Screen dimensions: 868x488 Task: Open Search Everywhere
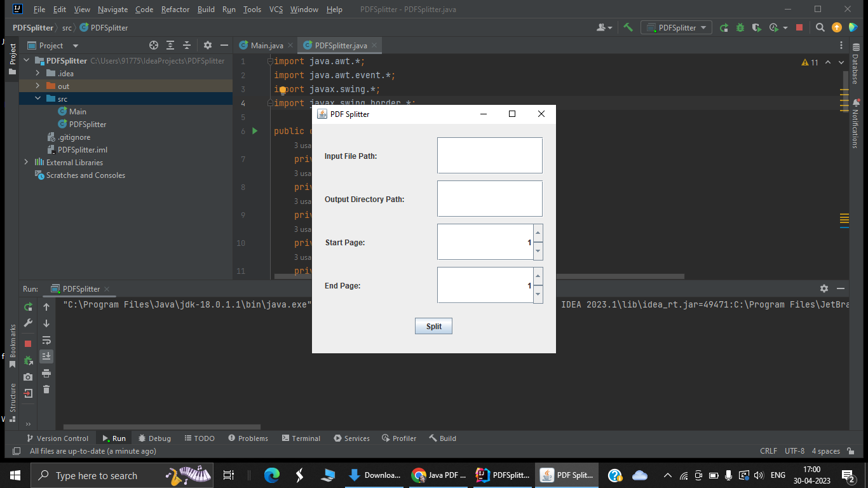pos(820,27)
